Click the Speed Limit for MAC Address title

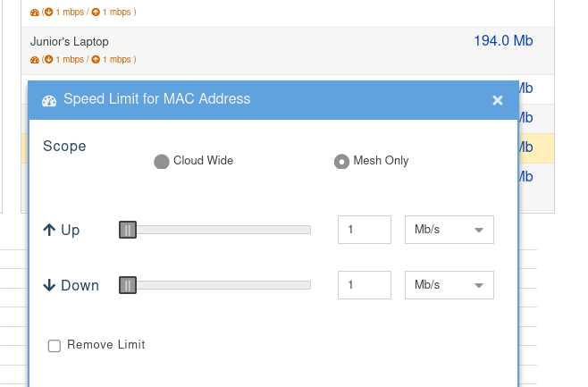tap(156, 99)
